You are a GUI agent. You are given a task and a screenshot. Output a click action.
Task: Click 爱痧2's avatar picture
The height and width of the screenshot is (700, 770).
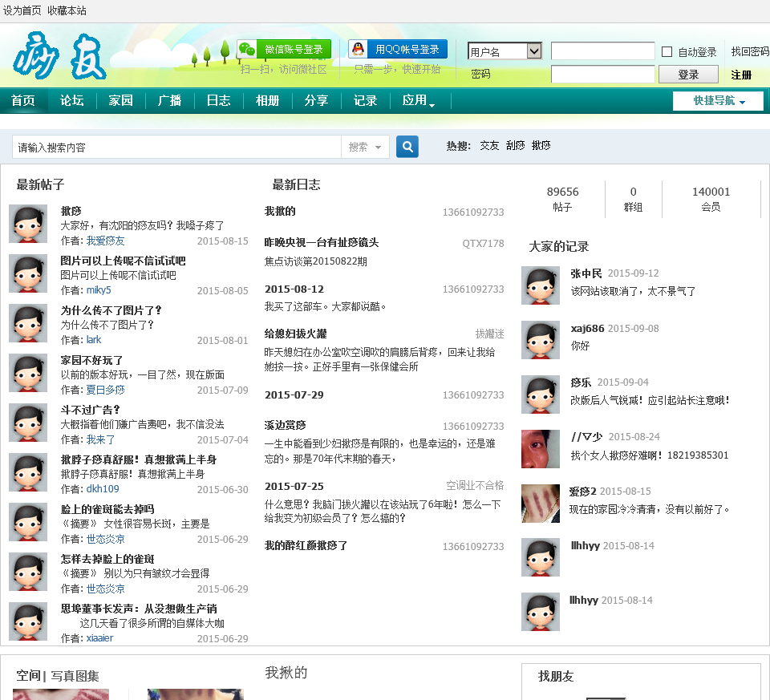coord(541,504)
